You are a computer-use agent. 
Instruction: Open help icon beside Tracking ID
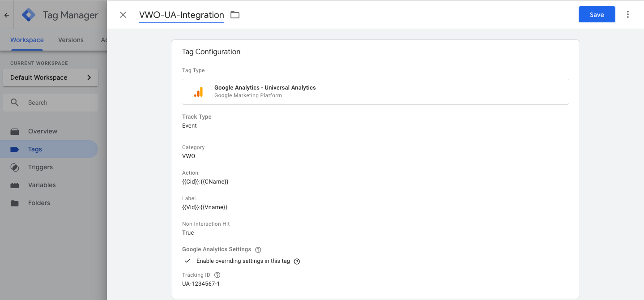point(218,275)
